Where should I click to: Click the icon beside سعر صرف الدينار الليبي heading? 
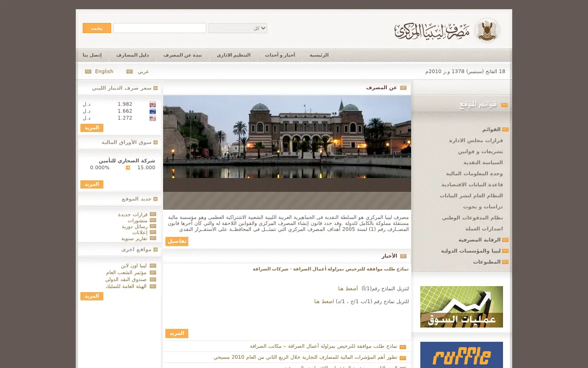156,88
